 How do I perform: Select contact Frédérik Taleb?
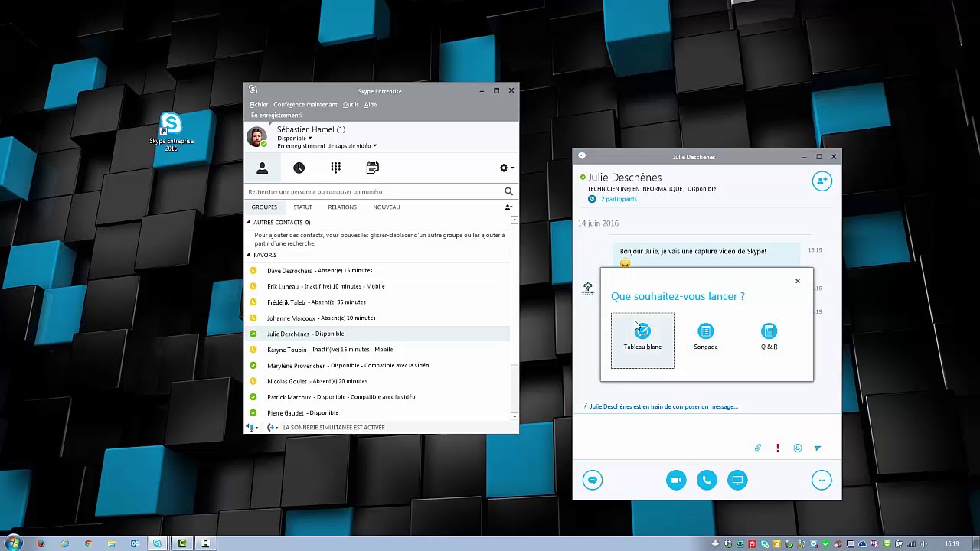378,302
